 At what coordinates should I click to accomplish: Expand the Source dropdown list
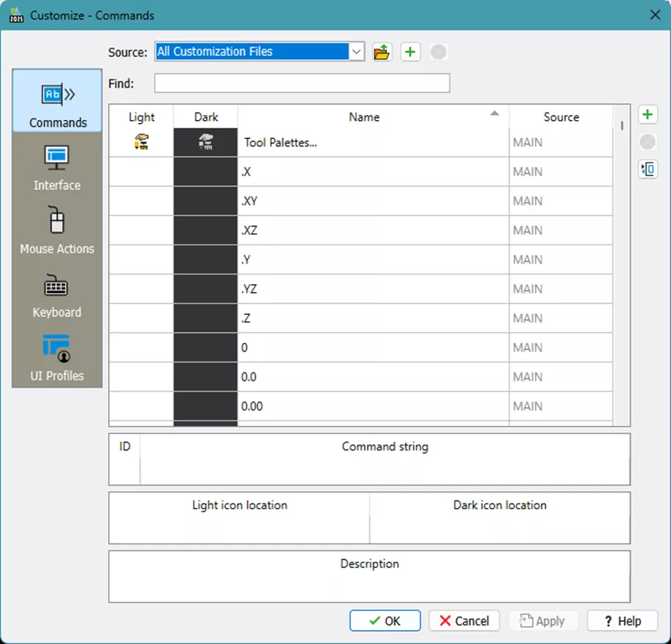pos(357,52)
